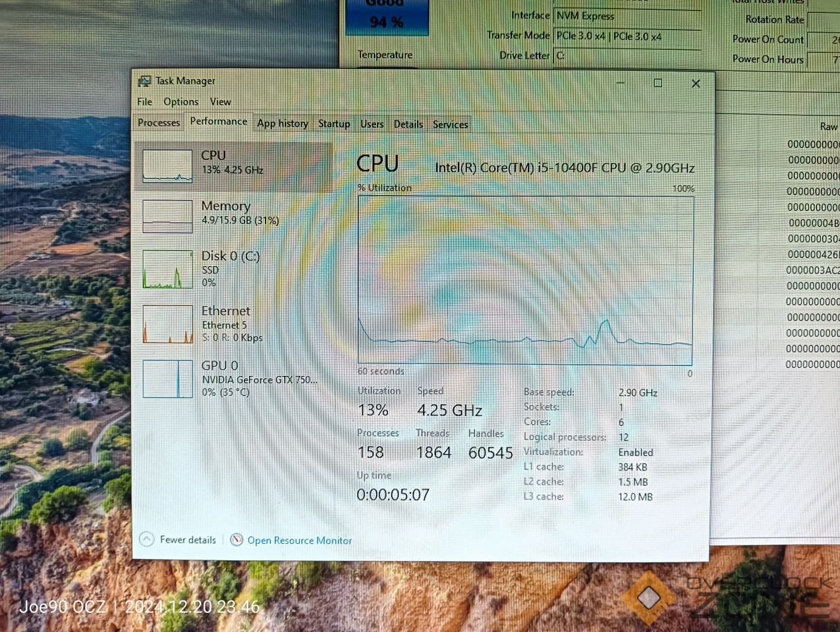
Task: Click the raw value 0000003AC2
Action: click(x=813, y=271)
